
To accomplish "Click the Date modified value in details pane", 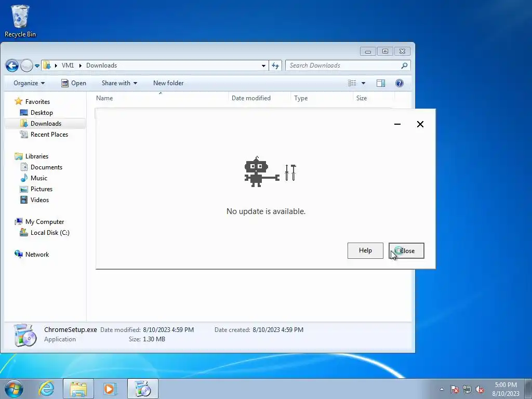I will point(168,330).
